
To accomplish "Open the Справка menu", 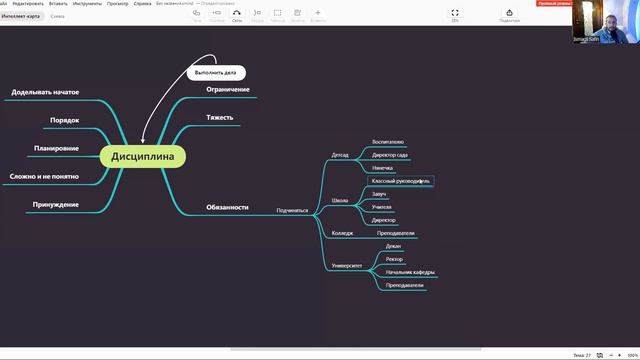I will (x=142, y=3).
